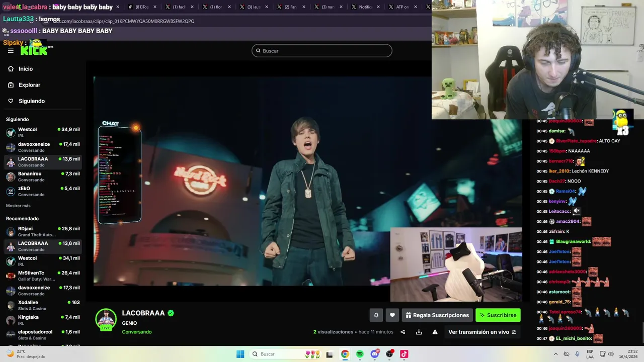Open elapostadorcol recommended channel
The width and height of the screenshot is (644, 362).
(x=43, y=334)
